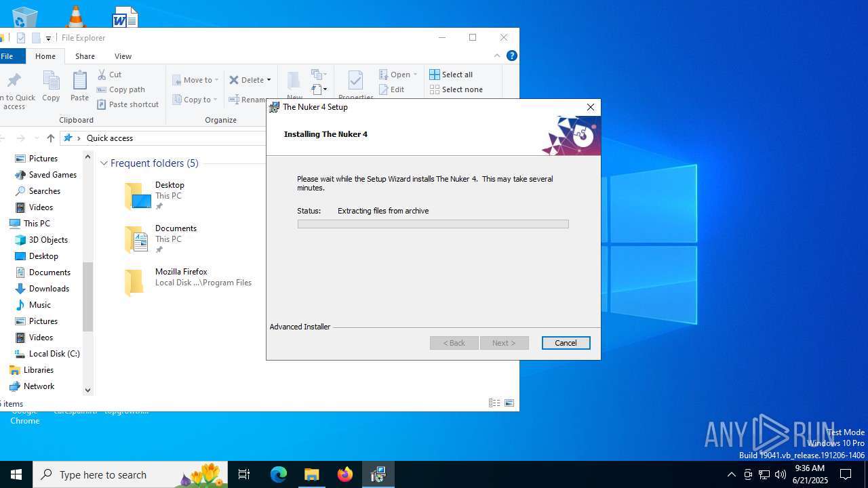Click the New item dropdown icon in ribbon
This screenshot has width=868, height=488.
click(x=319, y=75)
